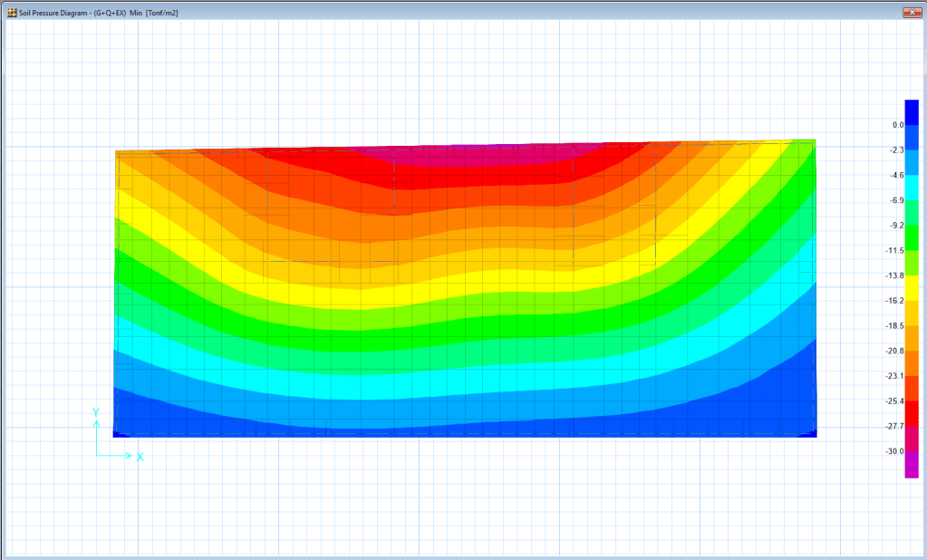Click the -18.5 legend value label
The width and height of the screenshot is (927, 560).
click(895, 325)
